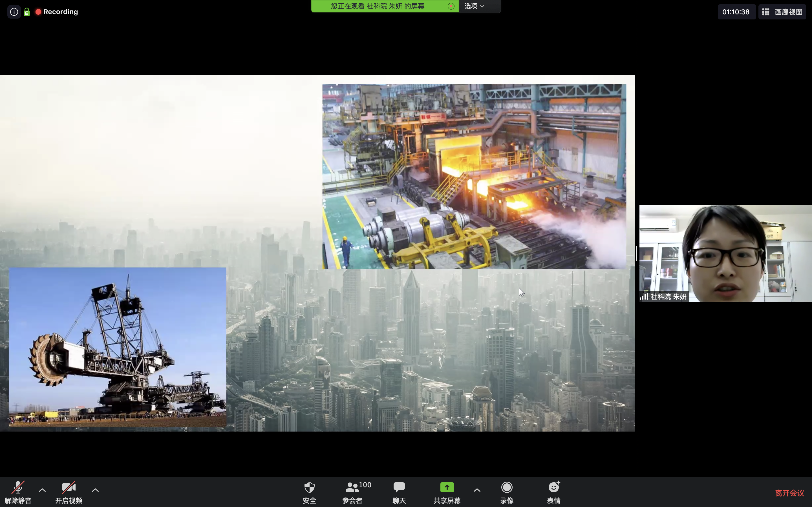This screenshot has width=812, height=507.
Task: Open the 聊天 chat panel
Action: pos(399,492)
